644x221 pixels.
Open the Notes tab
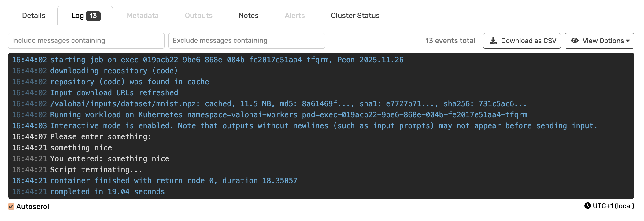pos(249,16)
